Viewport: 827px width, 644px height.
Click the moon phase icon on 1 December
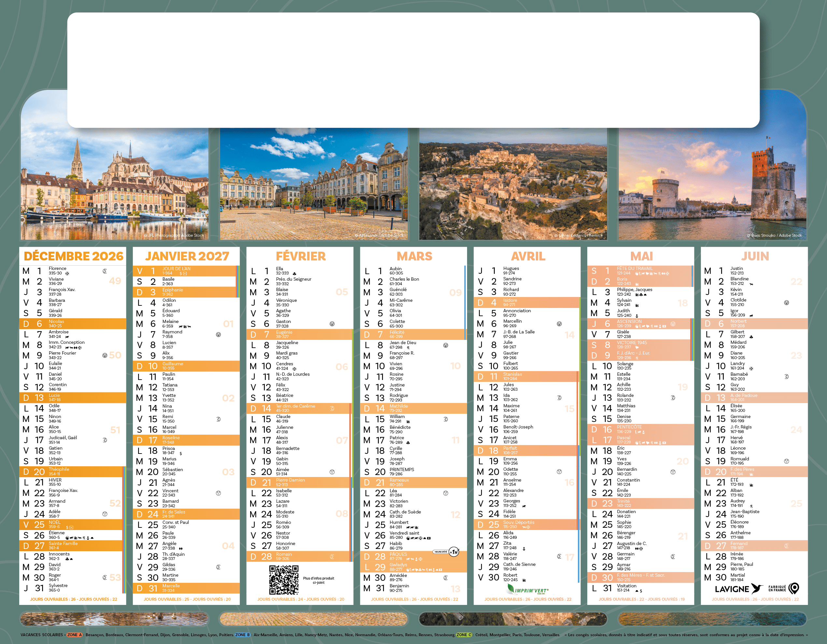105,271
